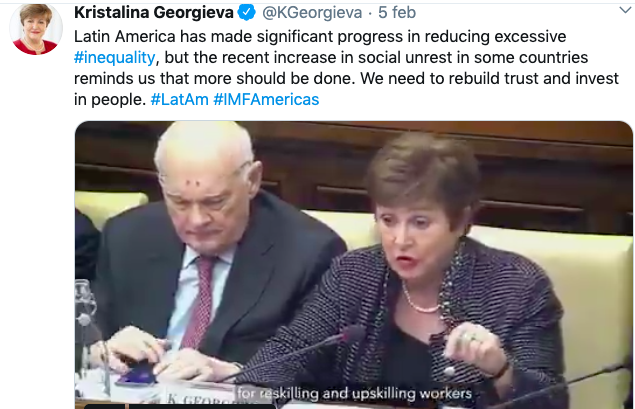Viewport: 635px width, 409px height.
Task: Click the @KGeorgieva handle
Action: coord(312,13)
